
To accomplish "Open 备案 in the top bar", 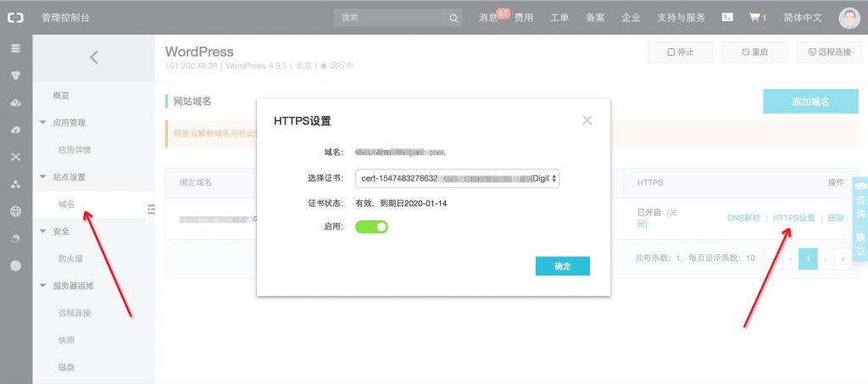I will point(595,18).
